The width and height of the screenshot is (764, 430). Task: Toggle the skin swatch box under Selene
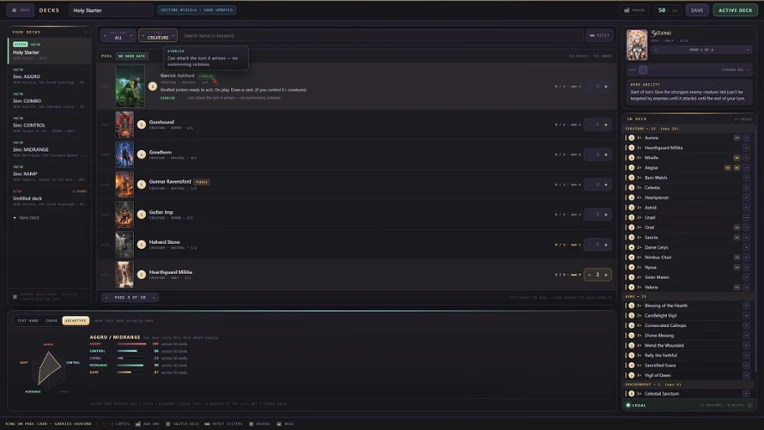click(x=643, y=70)
